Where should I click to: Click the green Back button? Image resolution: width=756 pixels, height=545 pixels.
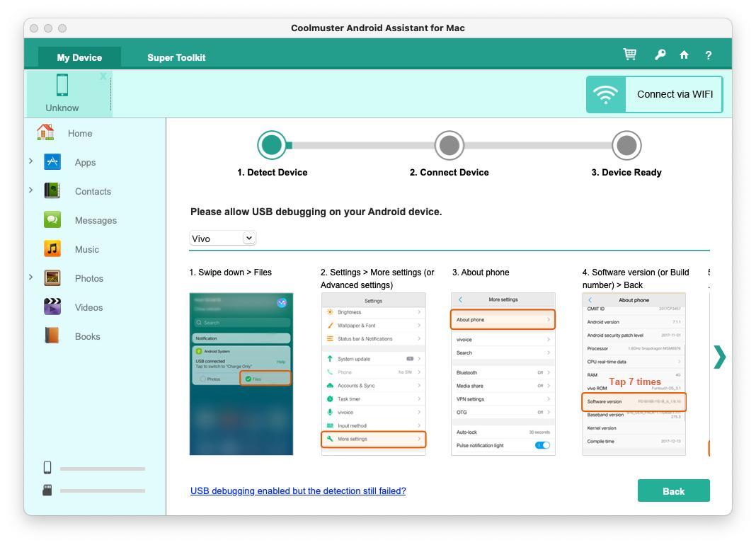pos(674,491)
